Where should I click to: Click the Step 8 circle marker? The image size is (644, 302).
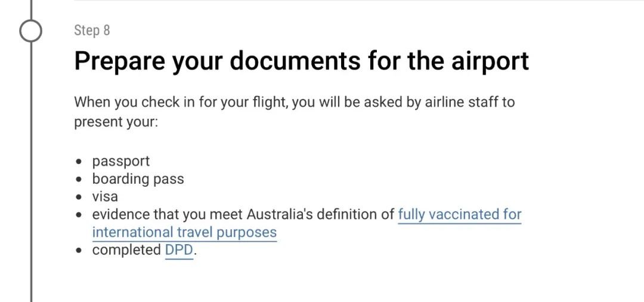point(31,31)
